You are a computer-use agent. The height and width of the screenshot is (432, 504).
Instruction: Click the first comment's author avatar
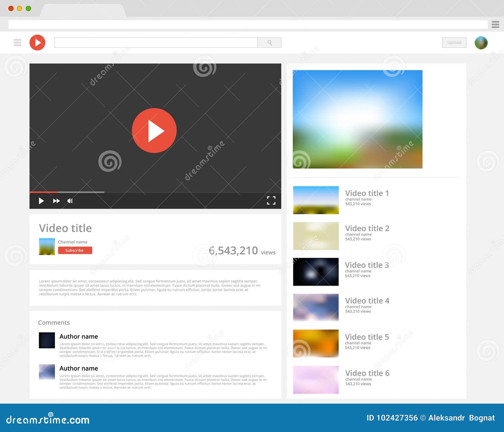point(47,340)
